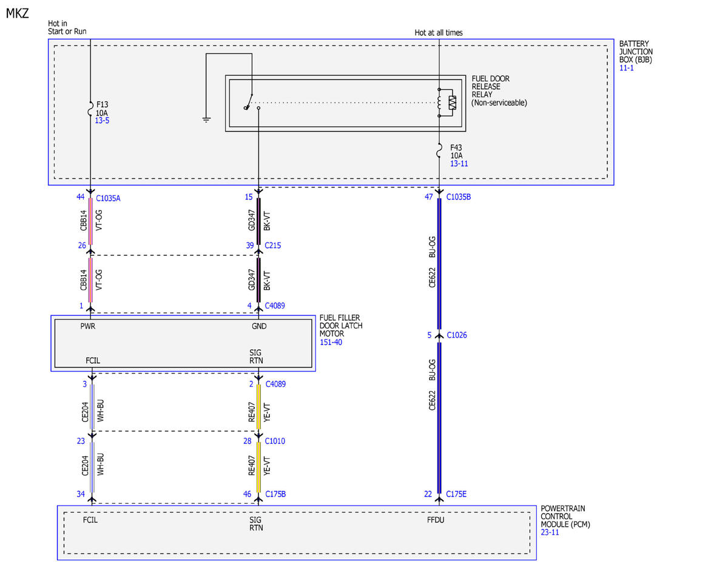
Task: Click the C1026 connector label
Action: click(x=457, y=335)
